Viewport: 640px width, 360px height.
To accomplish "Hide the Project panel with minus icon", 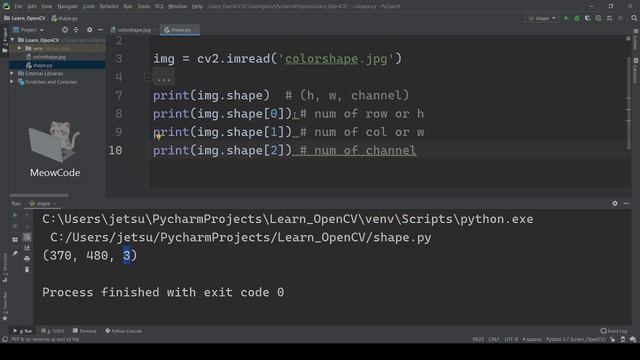I will (100, 30).
